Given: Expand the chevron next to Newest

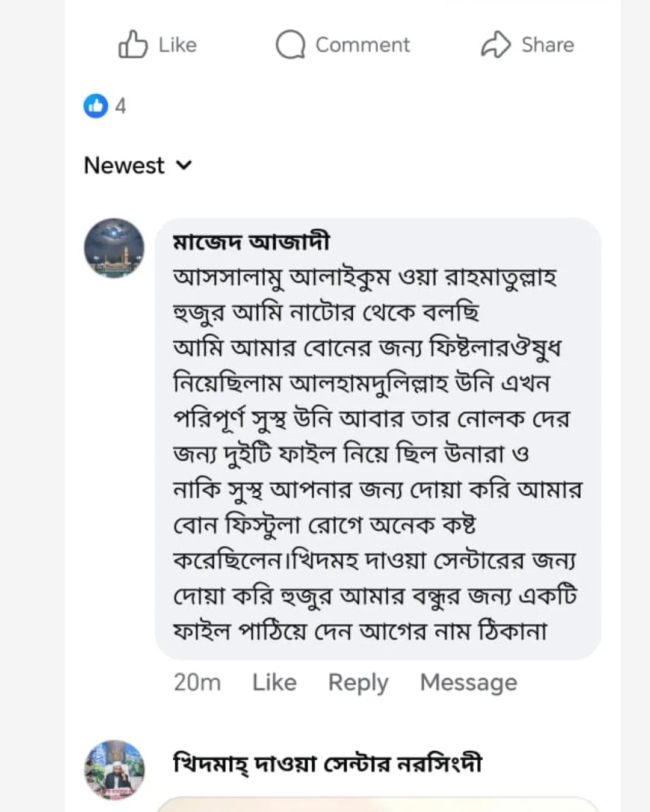Looking at the screenshot, I should (184, 165).
